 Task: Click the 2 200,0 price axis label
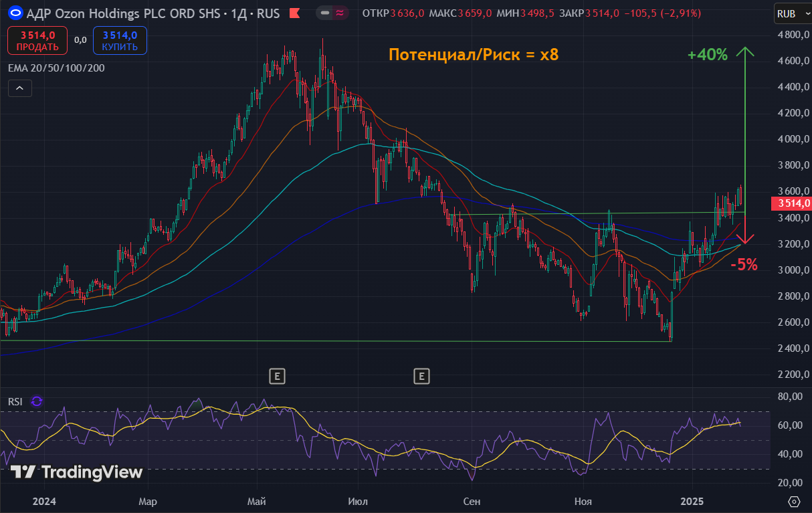[x=794, y=375]
